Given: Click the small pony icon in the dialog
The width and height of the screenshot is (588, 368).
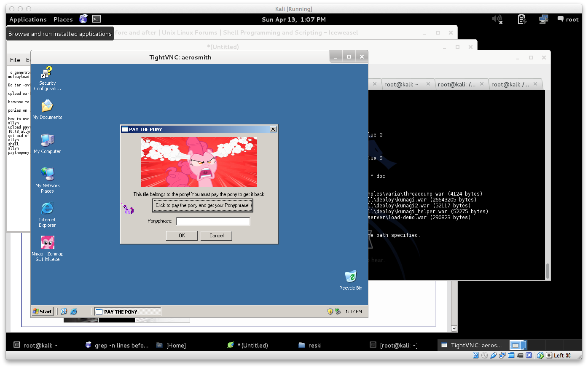Looking at the screenshot, I should tap(128, 208).
